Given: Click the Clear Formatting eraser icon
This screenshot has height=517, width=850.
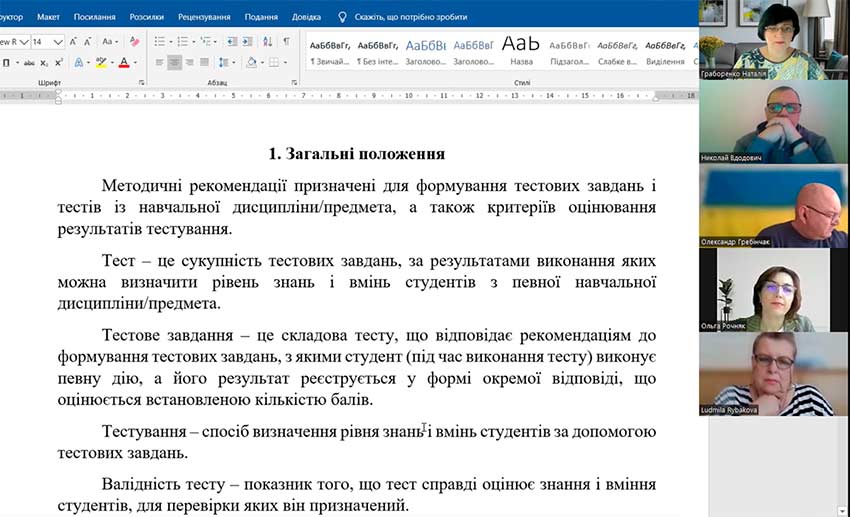Looking at the screenshot, I should (x=135, y=42).
